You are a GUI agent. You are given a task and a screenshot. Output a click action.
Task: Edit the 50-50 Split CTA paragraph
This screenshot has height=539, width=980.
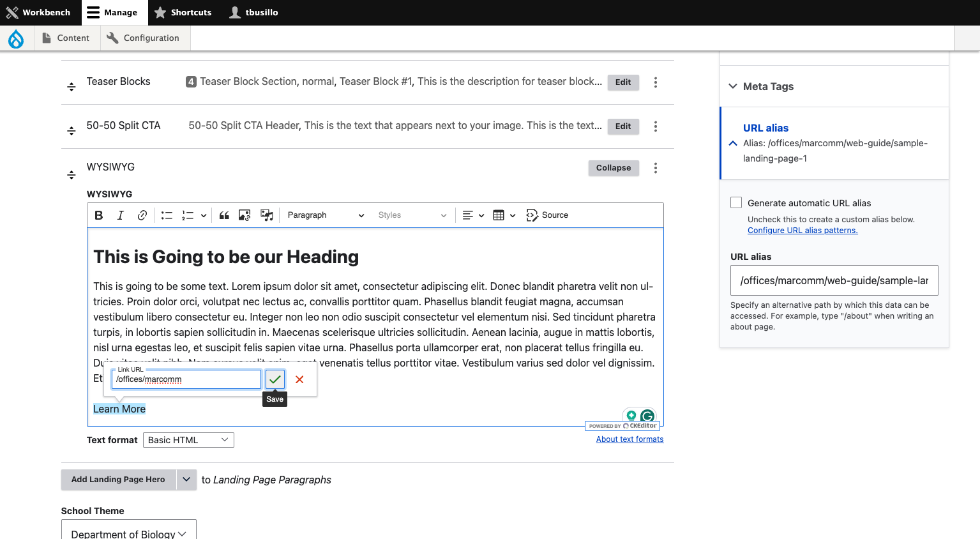pos(623,126)
